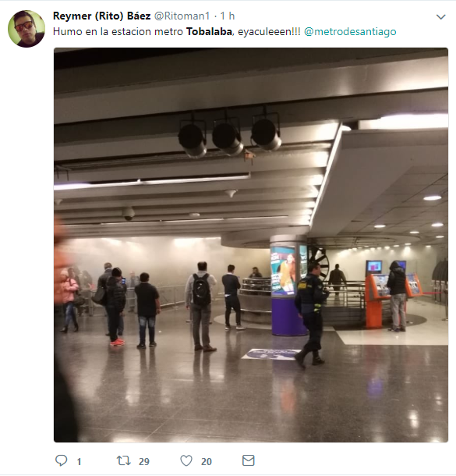
Task: Enlarge the smoky metro station photo
Action: pyautogui.click(x=251, y=245)
